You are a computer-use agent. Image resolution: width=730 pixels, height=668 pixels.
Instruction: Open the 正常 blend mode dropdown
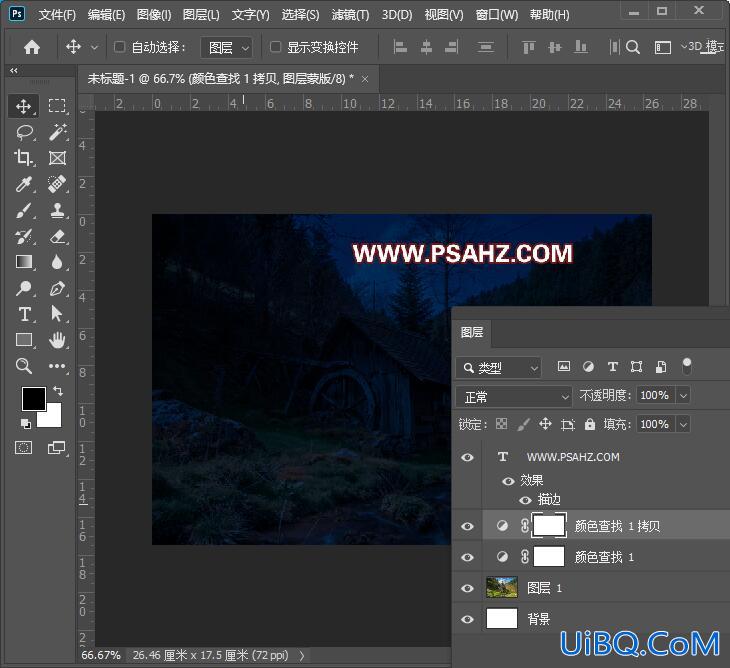pyautogui.click(x=514, y=397)
